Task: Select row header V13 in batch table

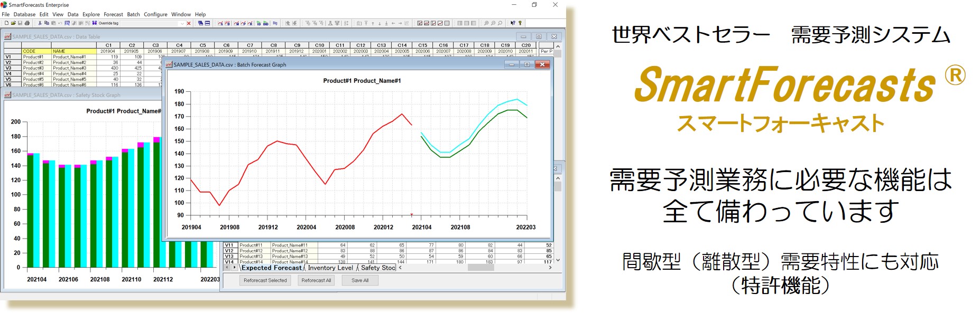Action: coord(229,257)
